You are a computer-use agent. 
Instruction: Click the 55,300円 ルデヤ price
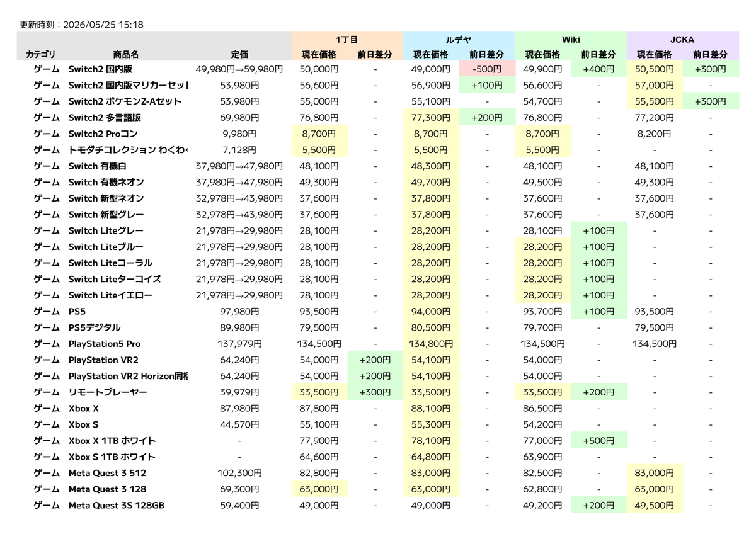432,424
